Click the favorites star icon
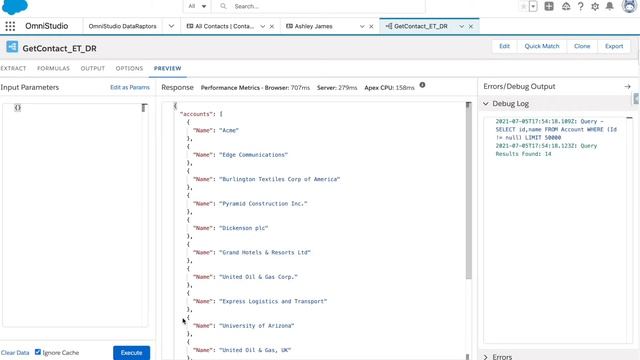This screenshot has width=640, height=360. click(523, 7)
